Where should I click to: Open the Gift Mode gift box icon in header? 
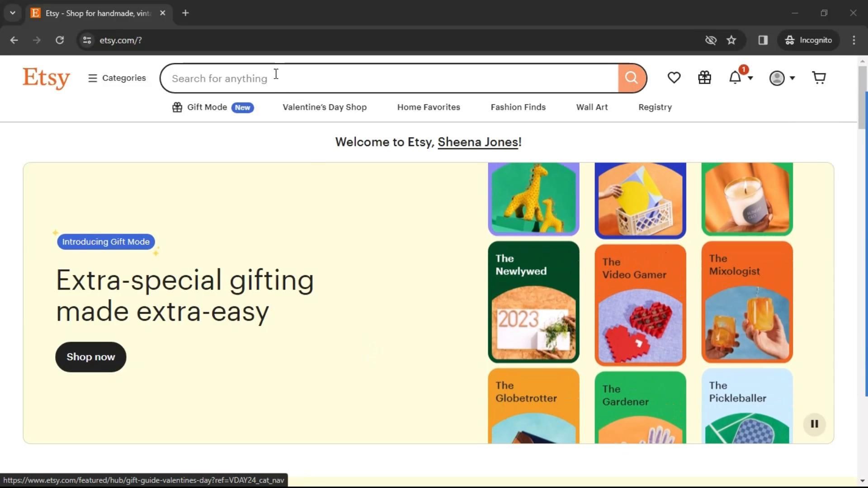click(704, 78)
